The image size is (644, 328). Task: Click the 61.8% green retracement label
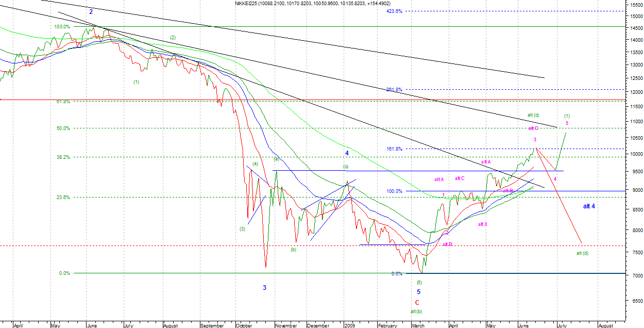tap(63, 102)
